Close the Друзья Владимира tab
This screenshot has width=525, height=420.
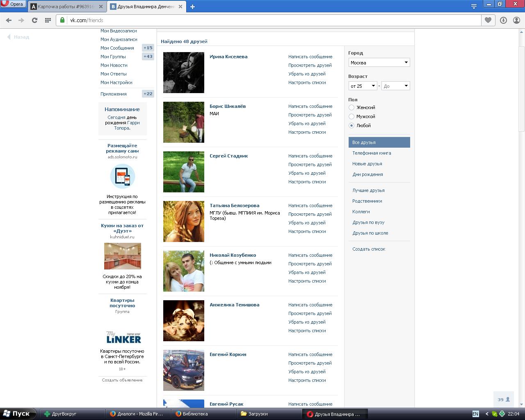pos(180,7)
